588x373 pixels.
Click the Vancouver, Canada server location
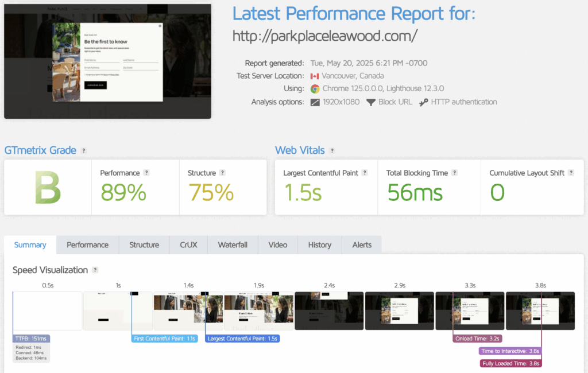(353, 76)
